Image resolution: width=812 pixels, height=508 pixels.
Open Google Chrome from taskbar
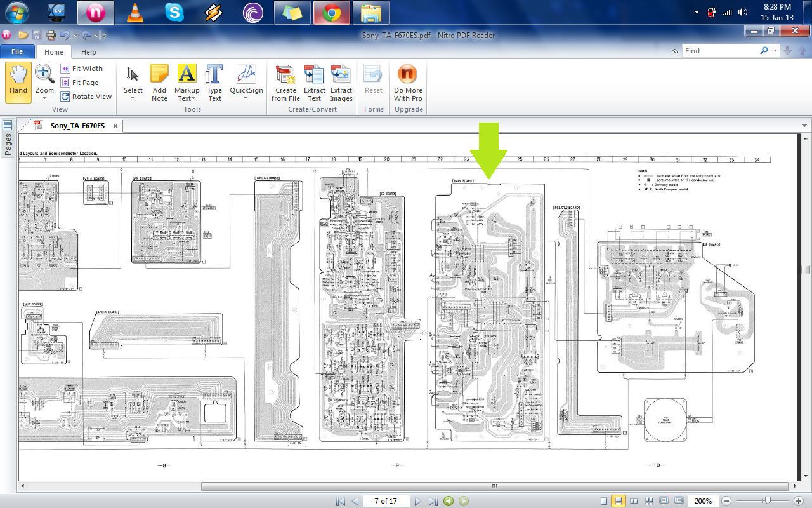point(331,12)
